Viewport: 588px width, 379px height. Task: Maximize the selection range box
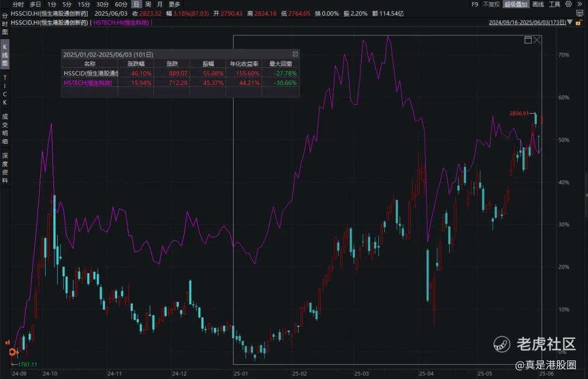(x=528, y=40)
